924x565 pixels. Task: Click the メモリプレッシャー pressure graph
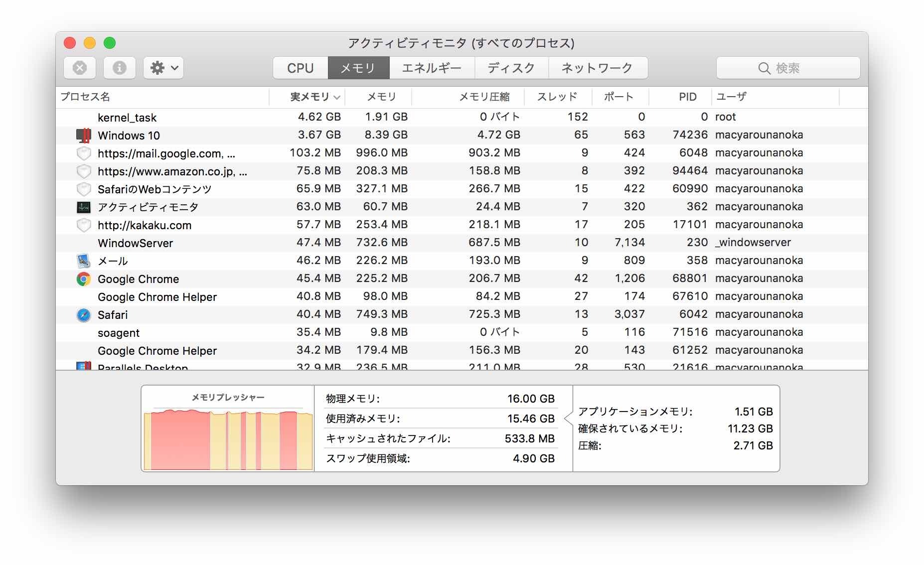click(228, 439)
